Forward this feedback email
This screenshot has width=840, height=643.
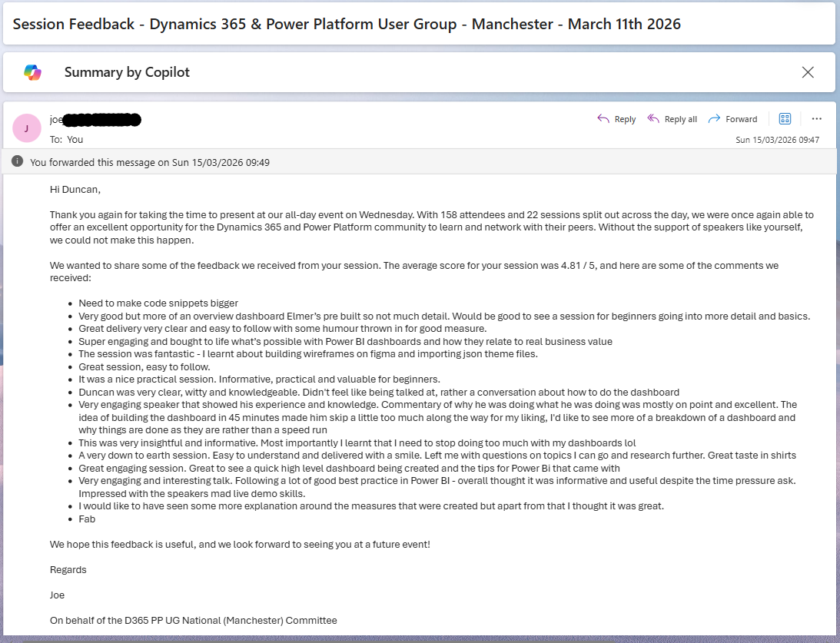(733, 119)
